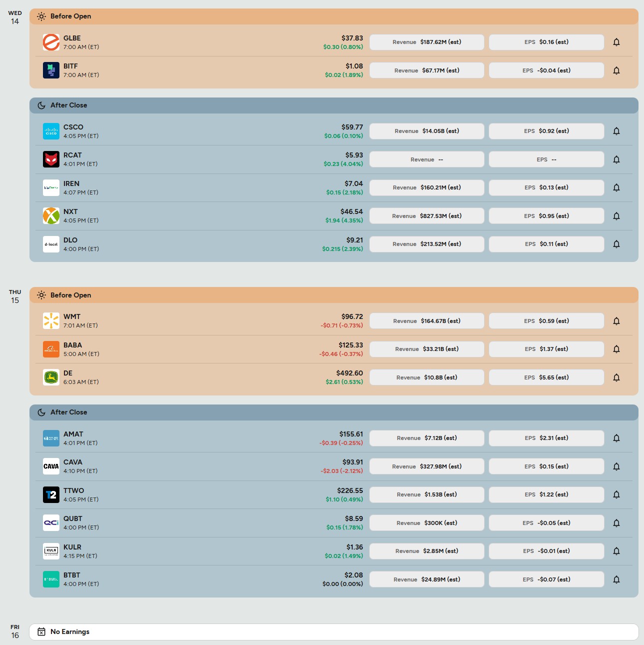Set notification bell for DE

[617, 377]
